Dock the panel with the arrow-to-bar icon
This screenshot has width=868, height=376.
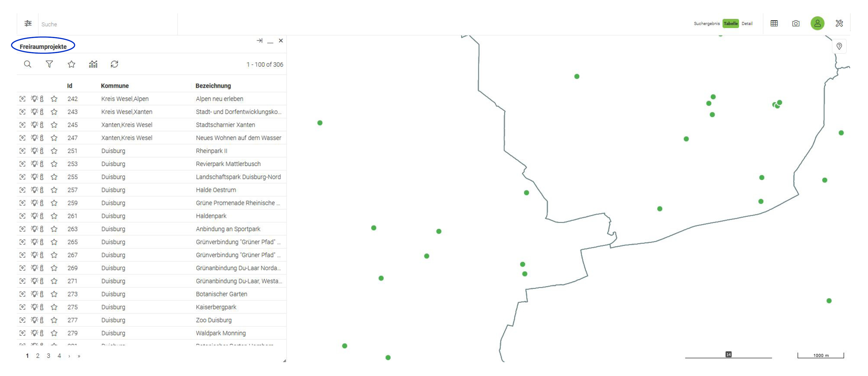pos(259,41)
